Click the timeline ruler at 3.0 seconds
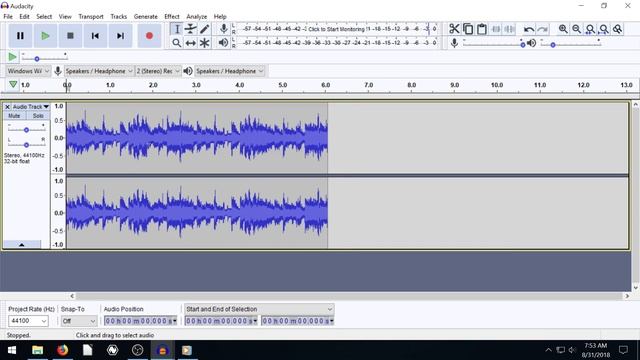 pyautogui.click(x=196, y=85)
